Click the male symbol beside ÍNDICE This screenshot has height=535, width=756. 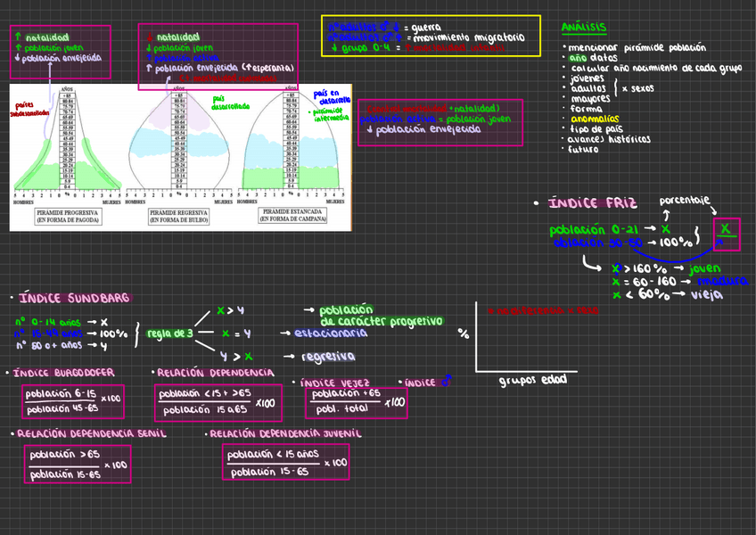click(x=447, y=383)
